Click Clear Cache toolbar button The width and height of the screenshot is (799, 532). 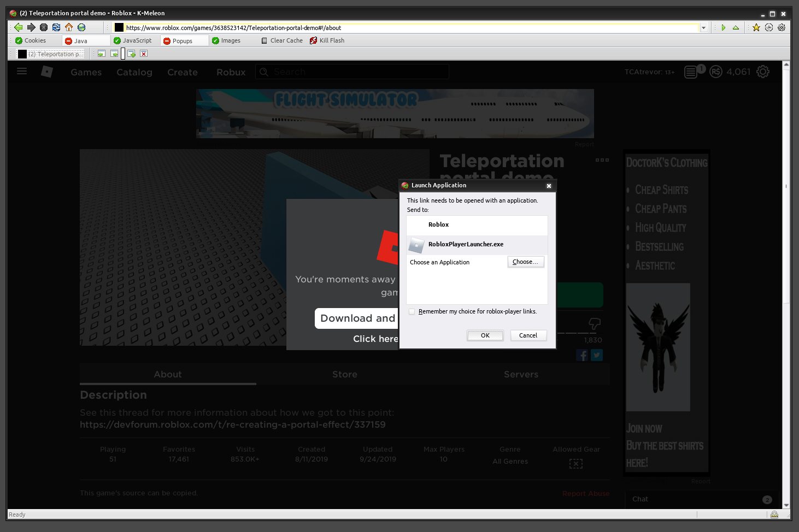click(x=282, y=40)
